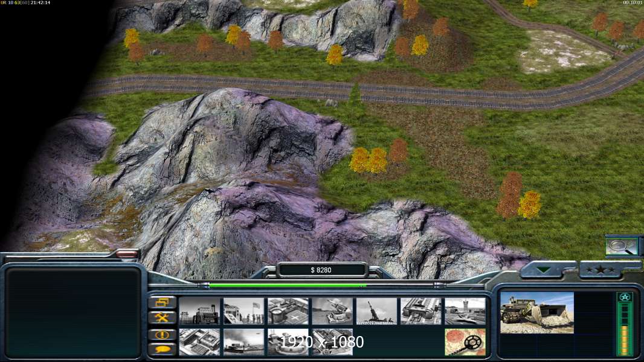Build a War Factory

click(x=421, y=311)
